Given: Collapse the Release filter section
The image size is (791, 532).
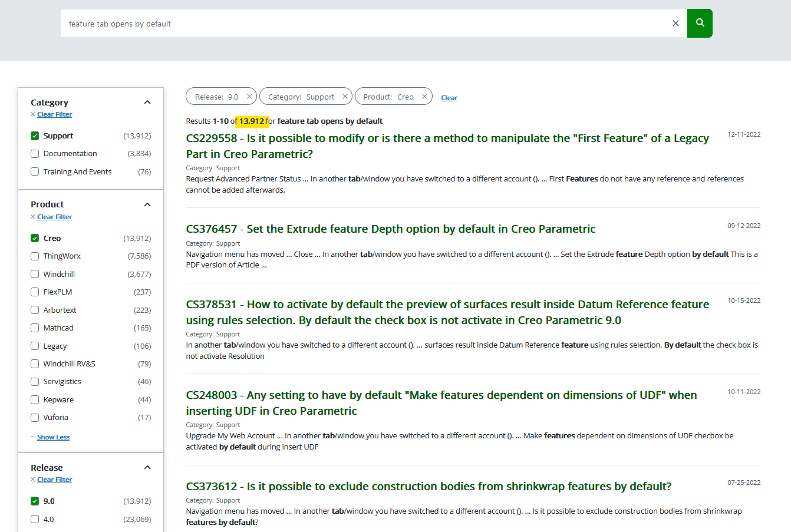Looking at the screenshot, I should point(147,467).
